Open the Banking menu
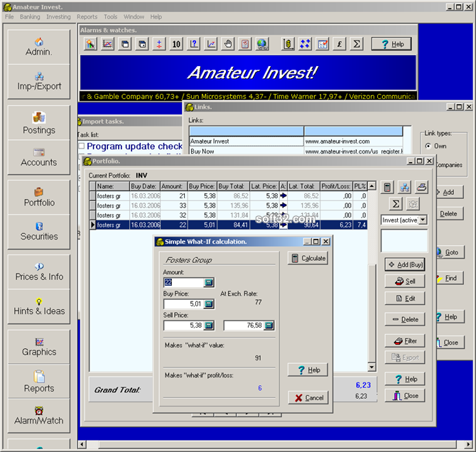 point(30,17)
